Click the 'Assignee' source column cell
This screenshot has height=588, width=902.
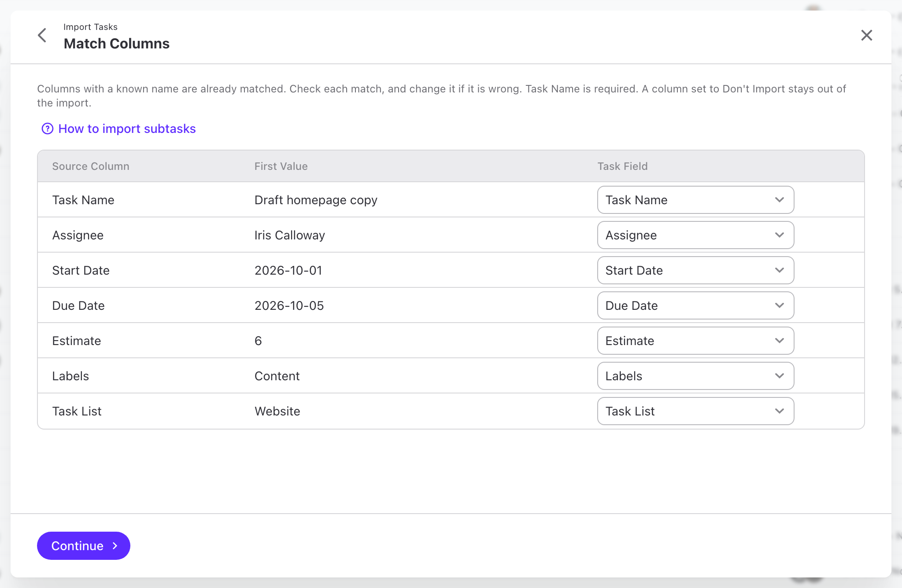tap(78, 235)
